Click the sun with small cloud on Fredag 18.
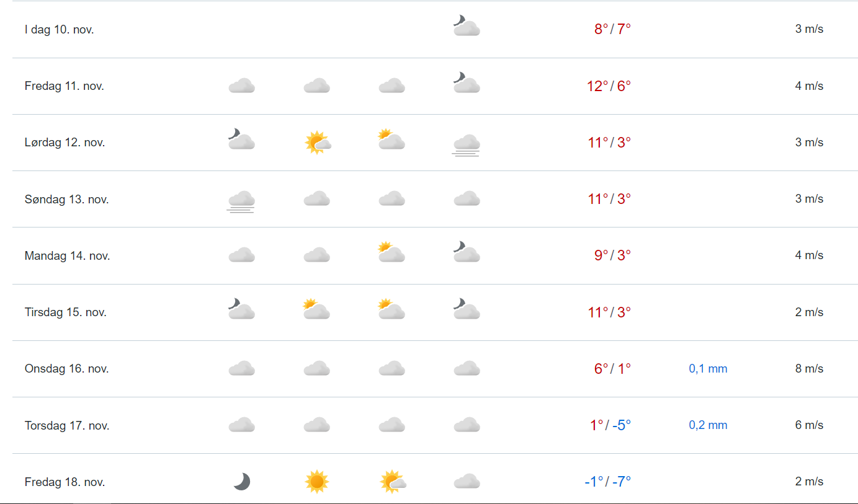Screen dimensions: 858x504 (392, 482)
